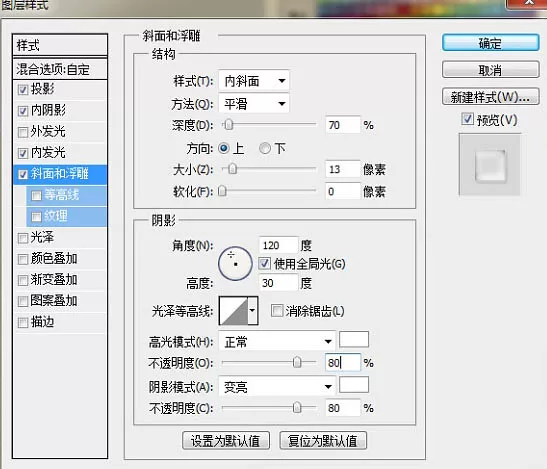Screen dimensions: 547x469
Task: Click the 角度 angle value field
Action: 278,245
